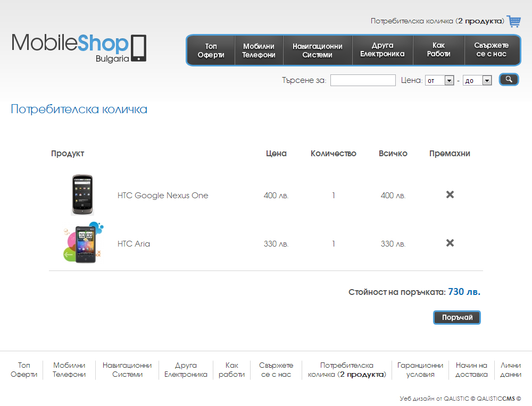Open the price 'от' dropdown
This screenshot has height=406, width=532.
pos(439,80)
